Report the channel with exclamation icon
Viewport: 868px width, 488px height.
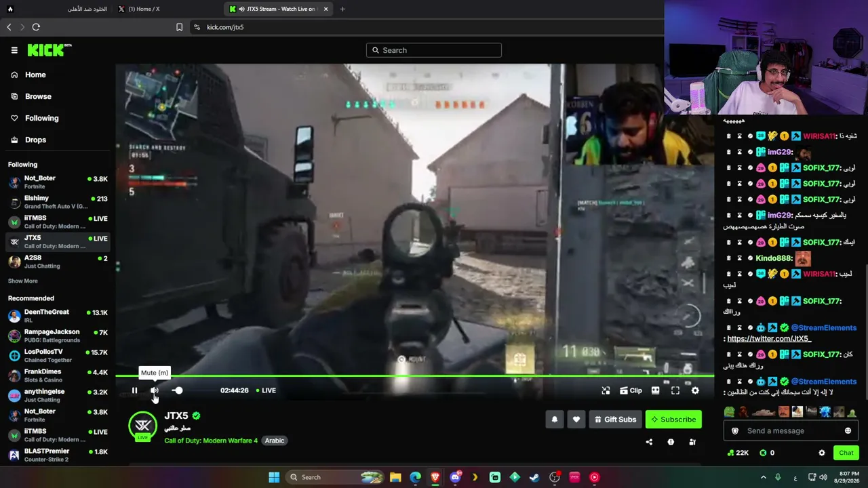tap(671, 442)
